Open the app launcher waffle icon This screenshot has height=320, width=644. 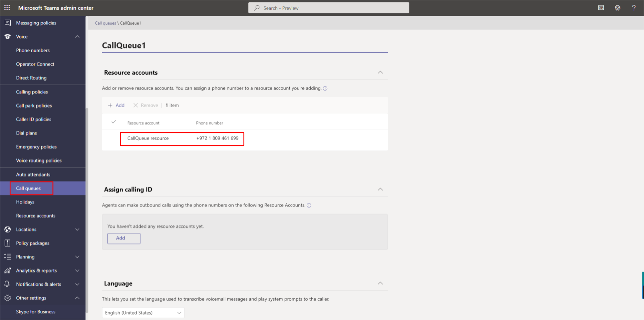click(x=7, y=8)
